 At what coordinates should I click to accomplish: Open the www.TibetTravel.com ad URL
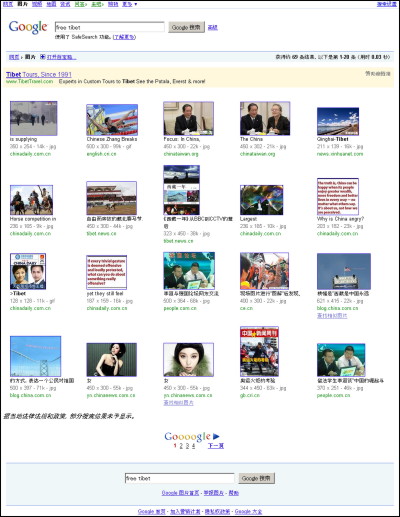29,81
